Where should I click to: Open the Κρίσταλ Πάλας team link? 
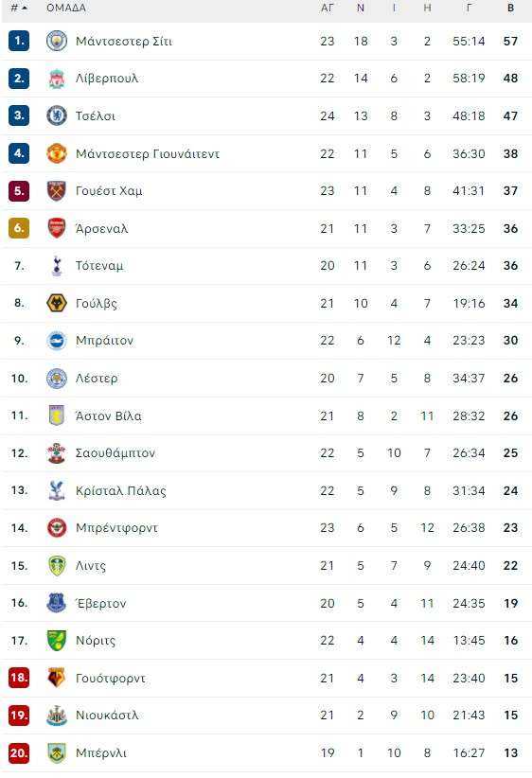(x=120, y=490)
